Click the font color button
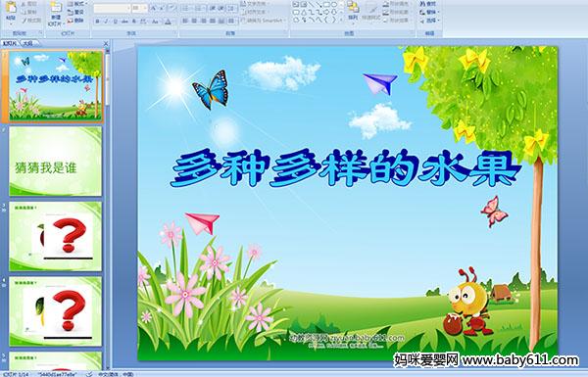Image resolution: width=588 pixels, height=377 pixels. (x=169, y=22)
